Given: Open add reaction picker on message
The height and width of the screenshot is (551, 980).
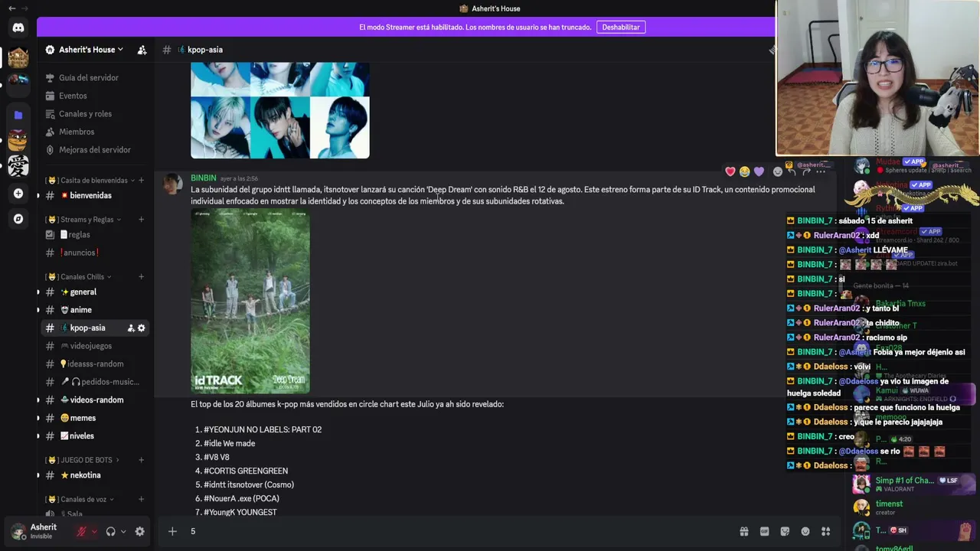Looking at the screenshot, I should click(778, 171).
